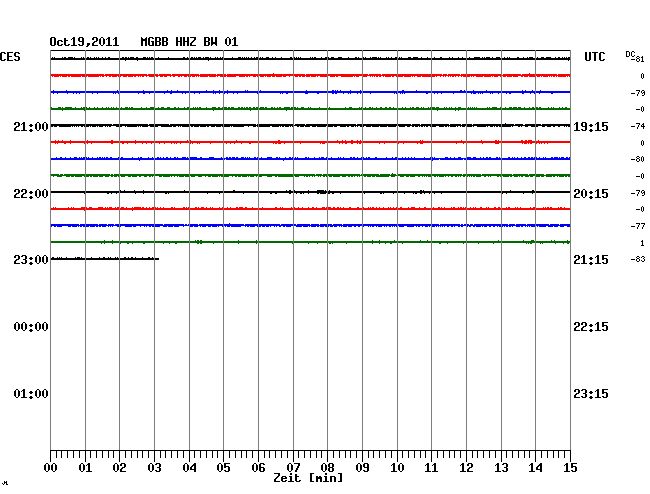Click the Zeit [min] axis title
Screen dimensions: 650x494
click(308, 478)
